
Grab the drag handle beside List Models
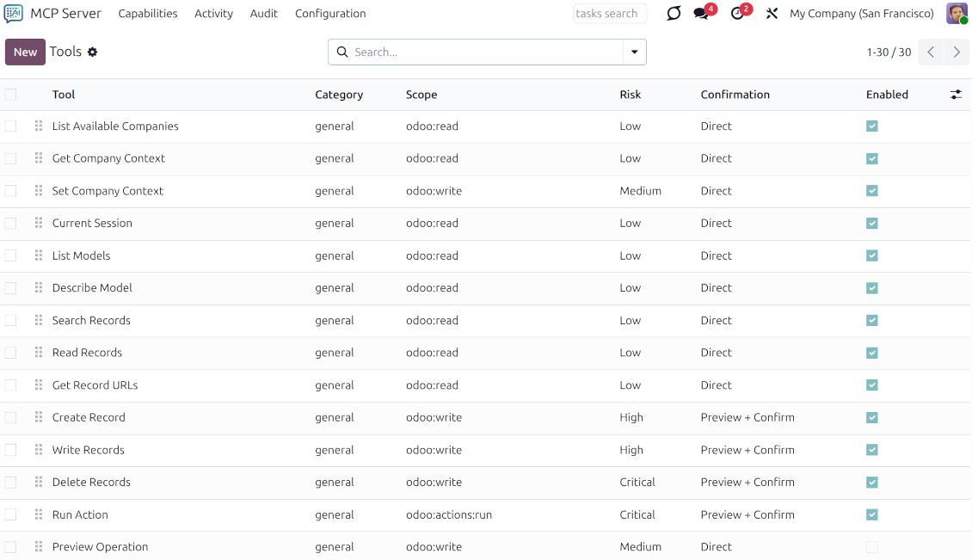(x=38, y=255)
